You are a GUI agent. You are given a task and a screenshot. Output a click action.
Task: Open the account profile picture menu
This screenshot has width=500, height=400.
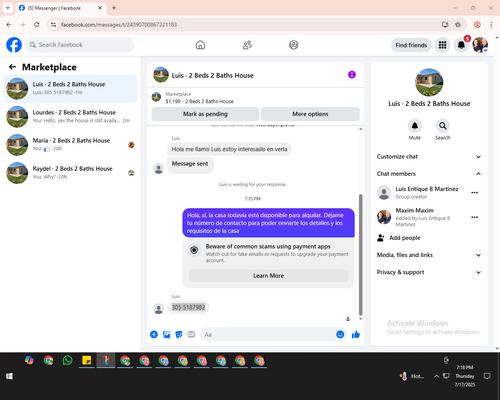point(480,45)
